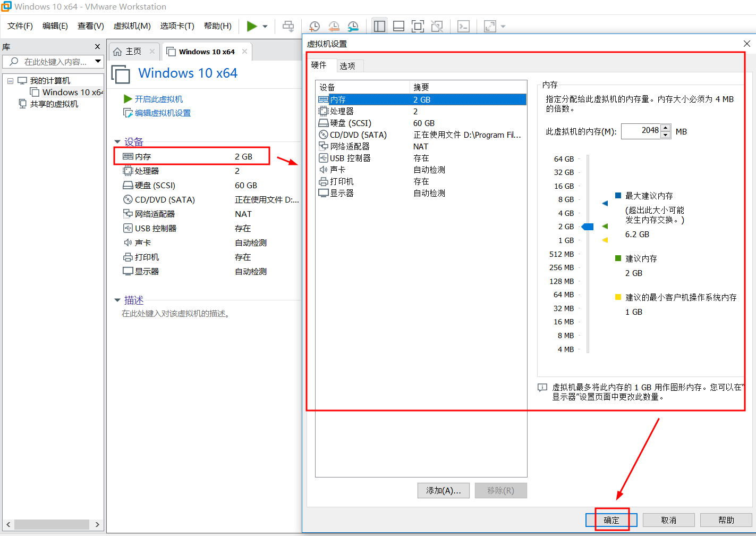Click the USB 控制器 icon in the main devices list

[x=128, y=228]
